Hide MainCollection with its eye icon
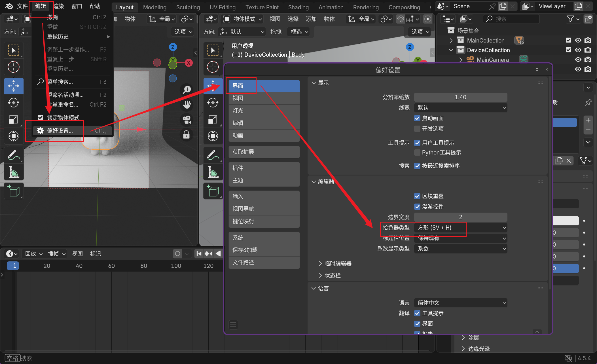The height and width of the screenshot is (364, 597). click(578, 40)
